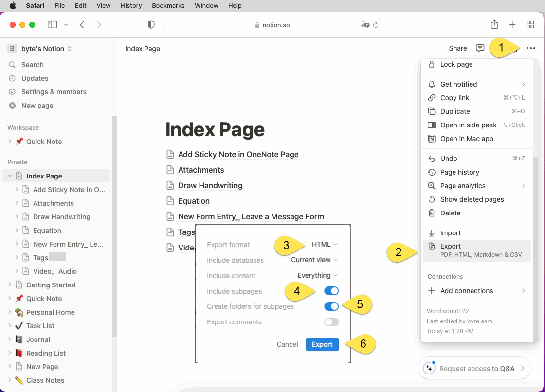Viewport: 545px width, 392px height.
Task: Click the Import arrow icon
Action: tap(431, 233)
